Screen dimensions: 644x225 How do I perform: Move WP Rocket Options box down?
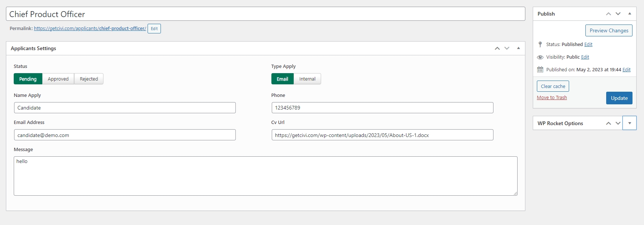[618, 123]
